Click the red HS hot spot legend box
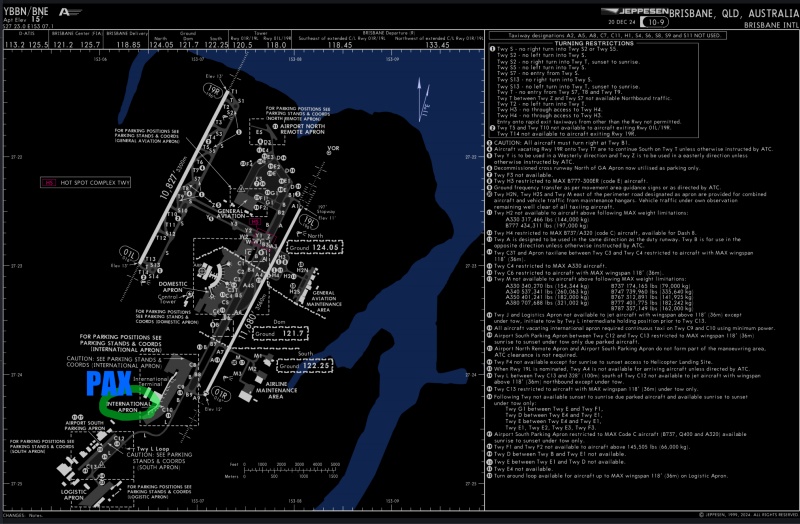 click(x=48, y=183)
